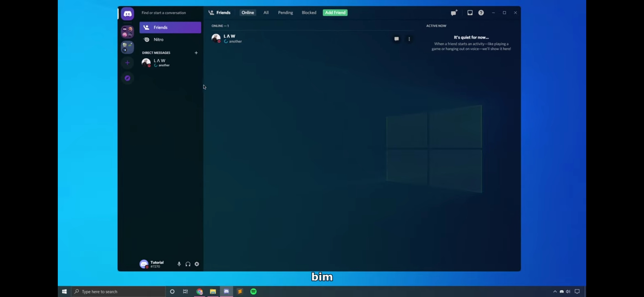Open the Discord home button

click(x=127, y=13)
